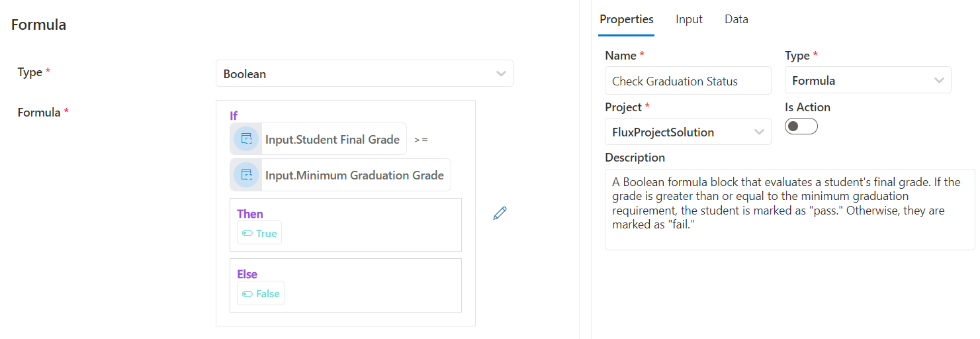Click the Minimum Graduation Grade variable icon
The image size is (980, 339).
click(246, 175)
